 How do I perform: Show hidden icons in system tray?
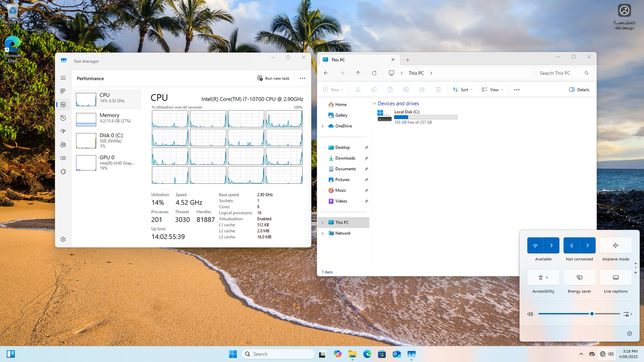point(581,354)
